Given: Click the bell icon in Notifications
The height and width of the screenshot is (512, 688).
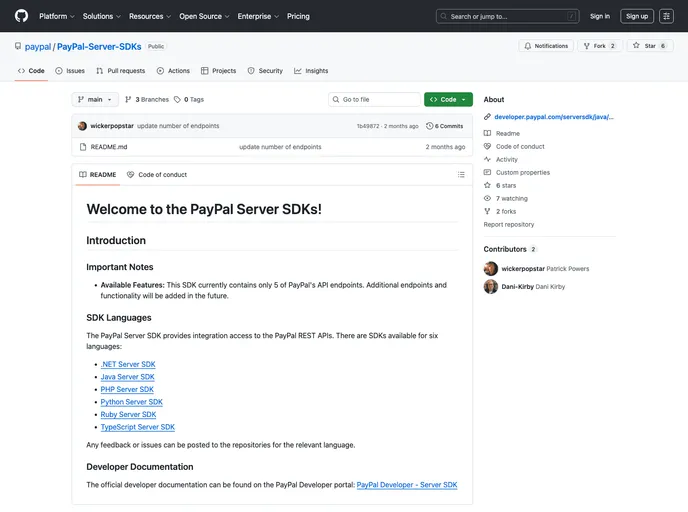Looking at the screenshot, I should (527, 46).
